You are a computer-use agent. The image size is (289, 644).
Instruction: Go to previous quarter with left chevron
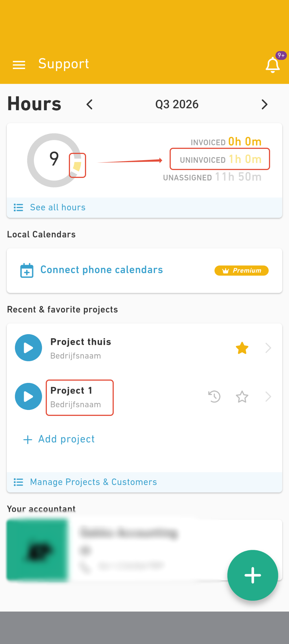click(x=89, y=104)
